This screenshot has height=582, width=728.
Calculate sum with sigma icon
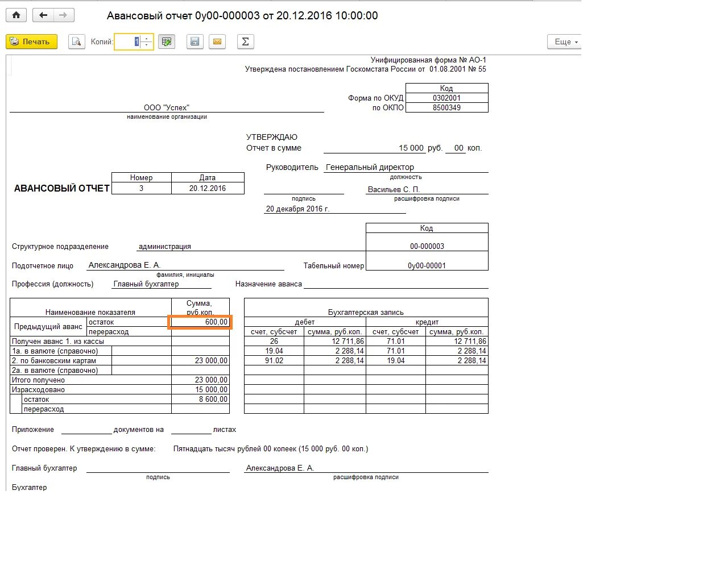[x=245, y=41]
